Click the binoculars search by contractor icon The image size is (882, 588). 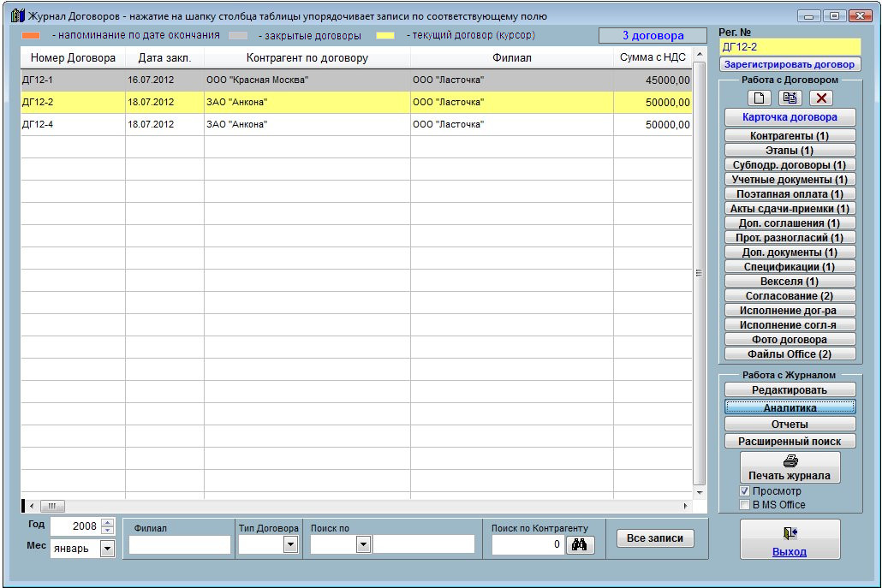[x=580, y=544]
